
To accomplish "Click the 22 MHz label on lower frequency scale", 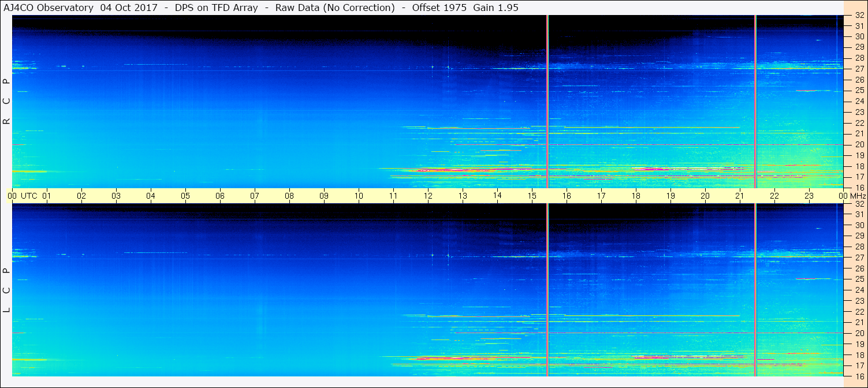I will (x=859, y=312).
